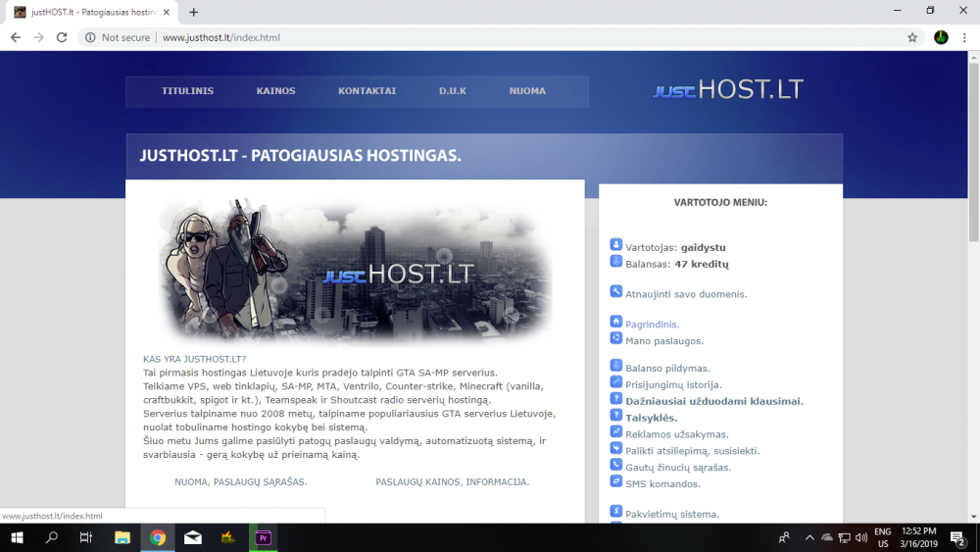Open Reklamos užsakymas link
980x552 pixels.
tap(677, 434)
